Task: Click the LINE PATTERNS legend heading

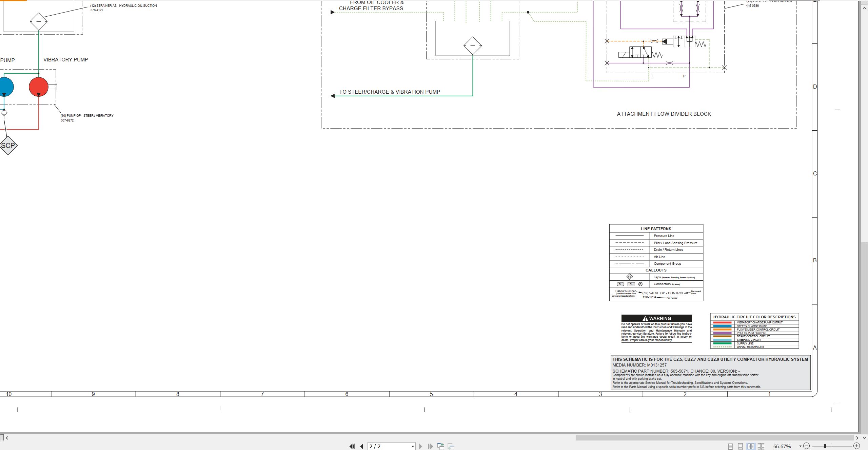Action: 656,229
